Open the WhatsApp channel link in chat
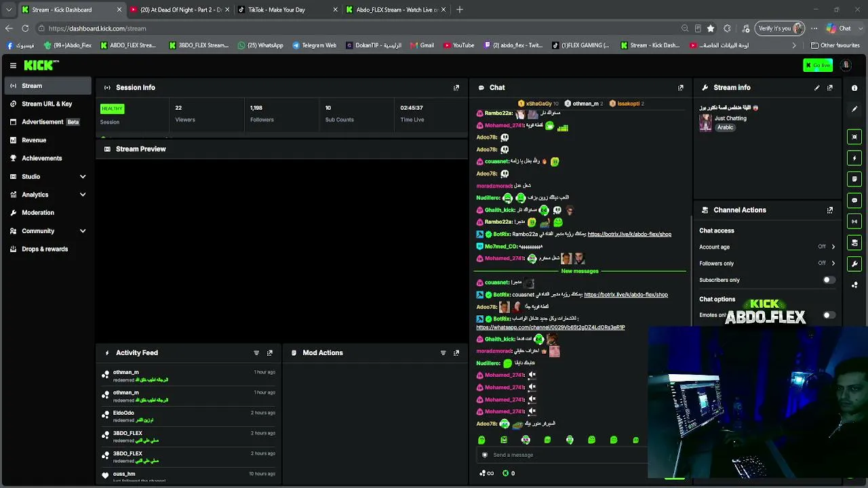 click(551, 327)
